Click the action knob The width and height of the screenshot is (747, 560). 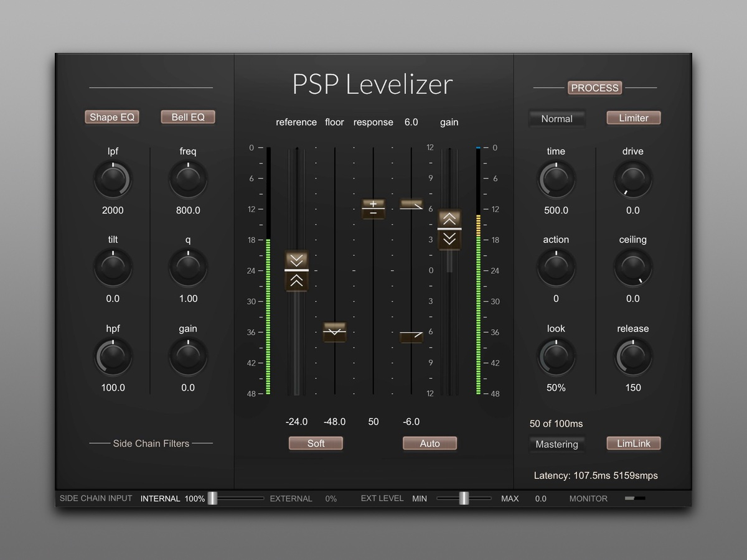click(x=557, y=268)
